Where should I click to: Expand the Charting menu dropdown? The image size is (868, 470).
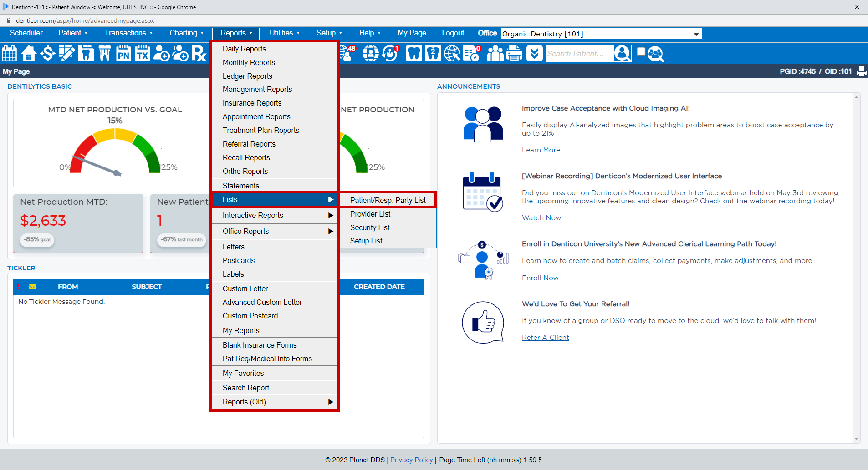186,33
